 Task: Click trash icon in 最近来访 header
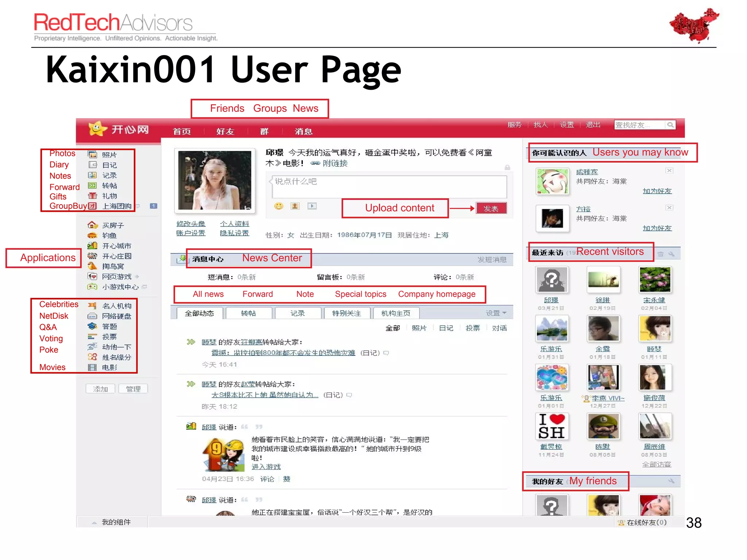pos(660,254)
